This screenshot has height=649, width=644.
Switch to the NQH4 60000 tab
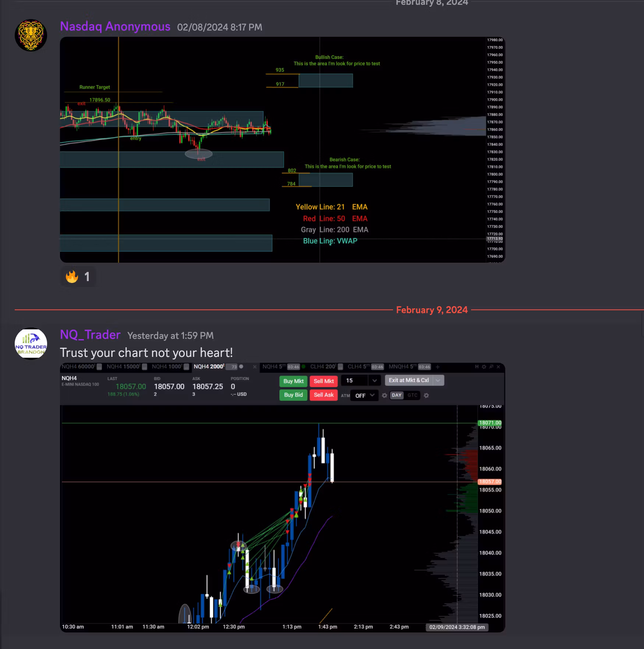[x=78, y=367]
